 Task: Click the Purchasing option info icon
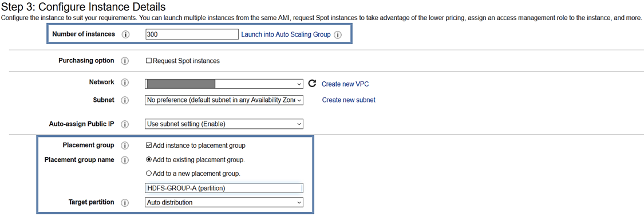[124, 61]
